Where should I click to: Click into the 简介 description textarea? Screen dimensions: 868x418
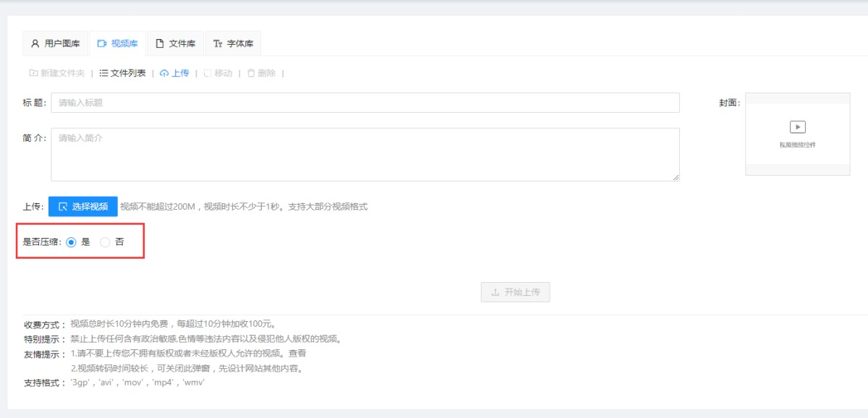tap(365, 154)
